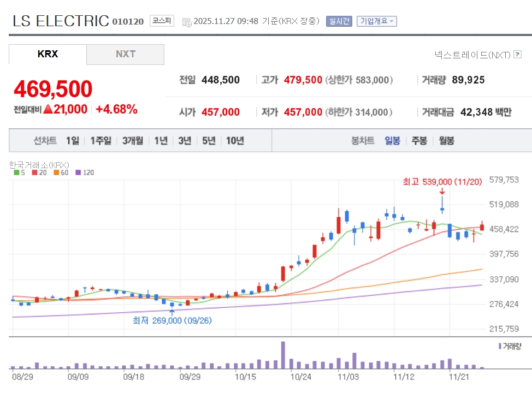
Task: Click the +4.68% change value
Action: coord(116,109)
